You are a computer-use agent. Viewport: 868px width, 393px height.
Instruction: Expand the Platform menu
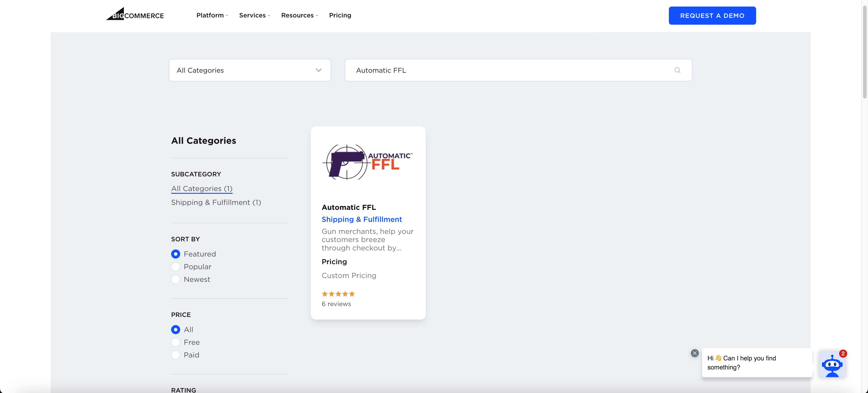tap(212, 15)
